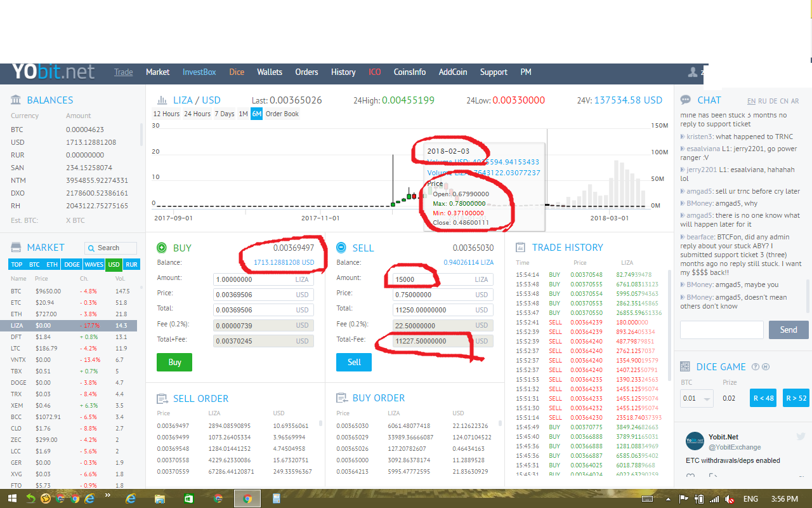The image size is (812, 508).
Task: Click the market Search field
Action: 111,248
